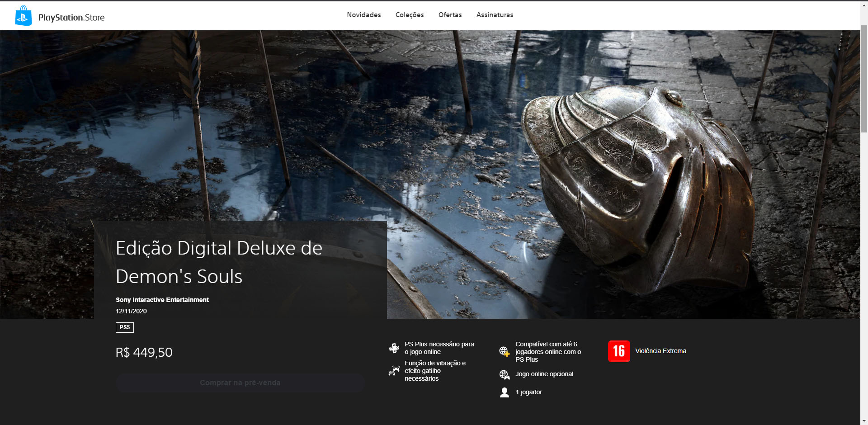Viewport: 868px width, 425px height.
Task: Click the Edição Digital Deluxe de Demon's Souls title
Action: (219, 262)
